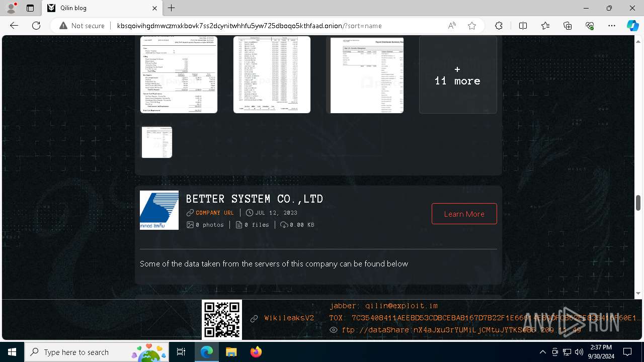
Task: Click the jabber qilin@exploit.im contact
Action: tap(384, 306)
